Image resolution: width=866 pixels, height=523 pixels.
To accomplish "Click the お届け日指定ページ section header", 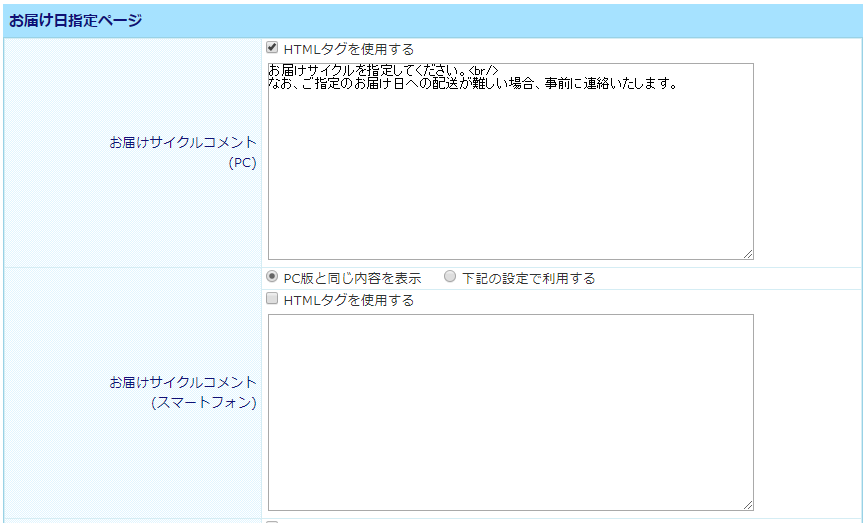I will click(x=433, y=21).
